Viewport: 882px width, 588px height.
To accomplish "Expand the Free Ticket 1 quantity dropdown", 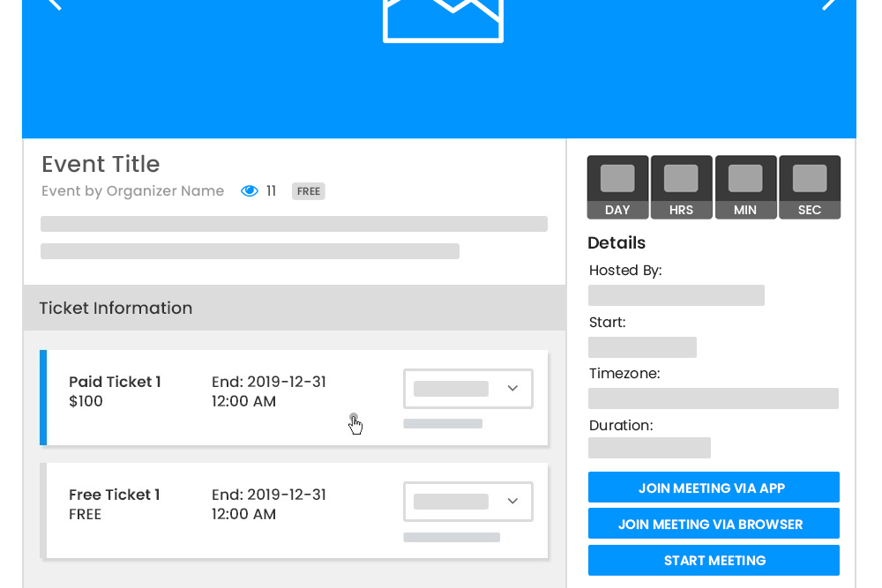I will (x=467, y=502).
